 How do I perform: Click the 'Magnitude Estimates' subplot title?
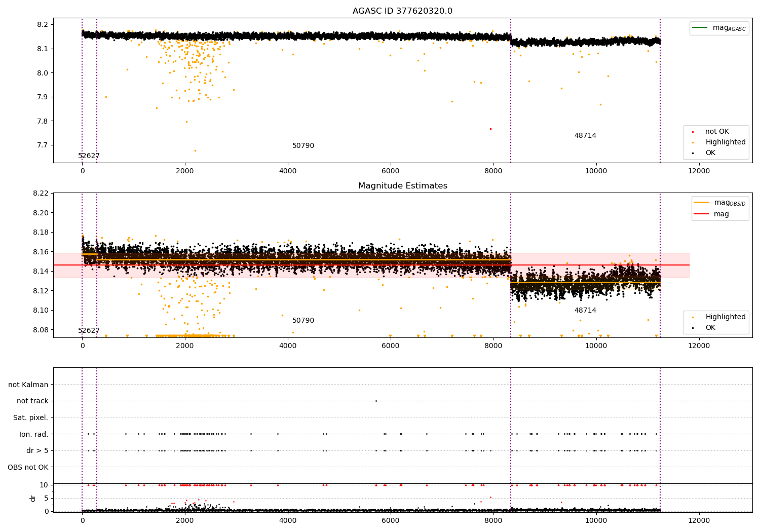[x=402, y=186]
